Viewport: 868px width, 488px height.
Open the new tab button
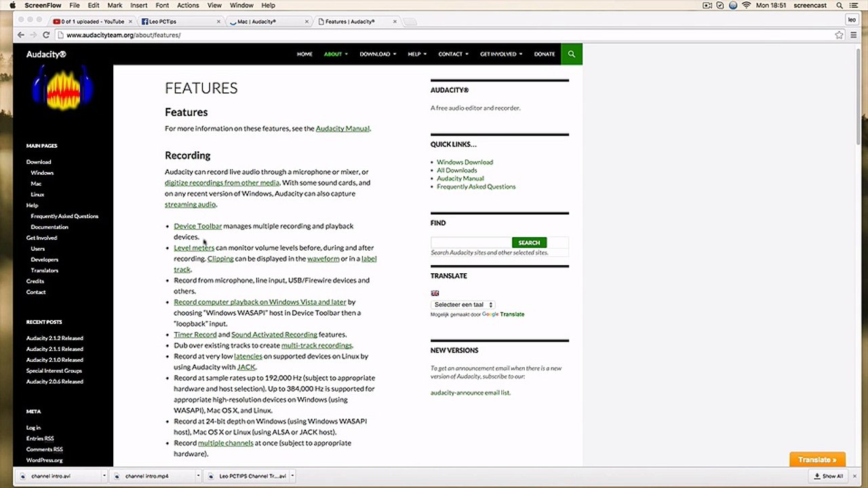click(x=411, y=22)
